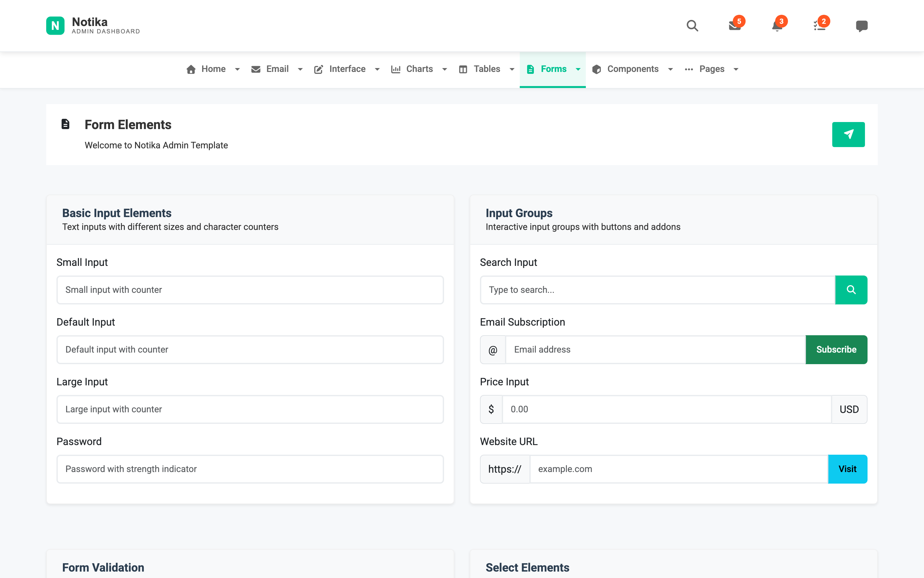Image resolution: width=924 pixels, height=578 pixels.
Task: Click the Password label
Action: point(79,442)
